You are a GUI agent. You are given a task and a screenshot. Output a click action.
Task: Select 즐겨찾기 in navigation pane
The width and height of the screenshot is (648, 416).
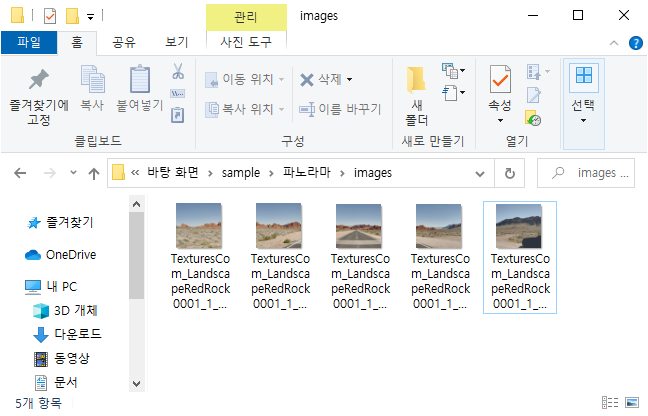point(60,223)
